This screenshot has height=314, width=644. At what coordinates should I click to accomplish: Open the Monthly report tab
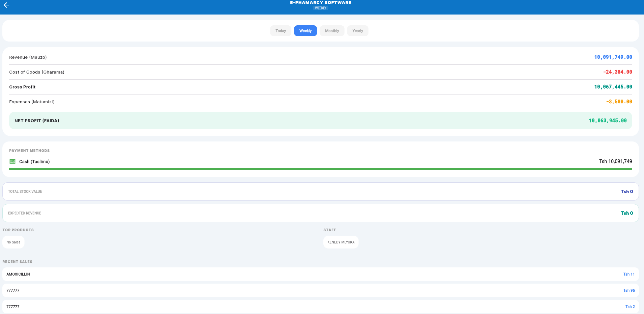tap(332, 31)
